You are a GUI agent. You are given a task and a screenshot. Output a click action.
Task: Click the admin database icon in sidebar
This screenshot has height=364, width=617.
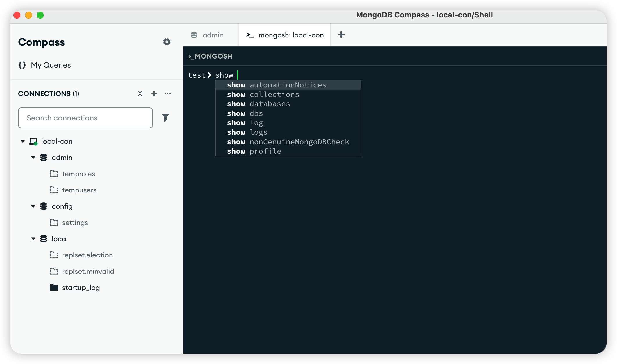(x=44, y=157)
